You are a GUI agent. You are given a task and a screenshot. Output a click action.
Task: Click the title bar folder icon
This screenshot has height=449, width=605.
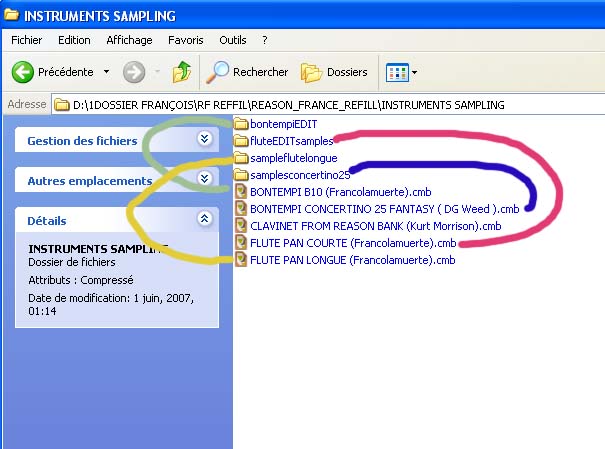pyautogui.click(x=12, y=15)
